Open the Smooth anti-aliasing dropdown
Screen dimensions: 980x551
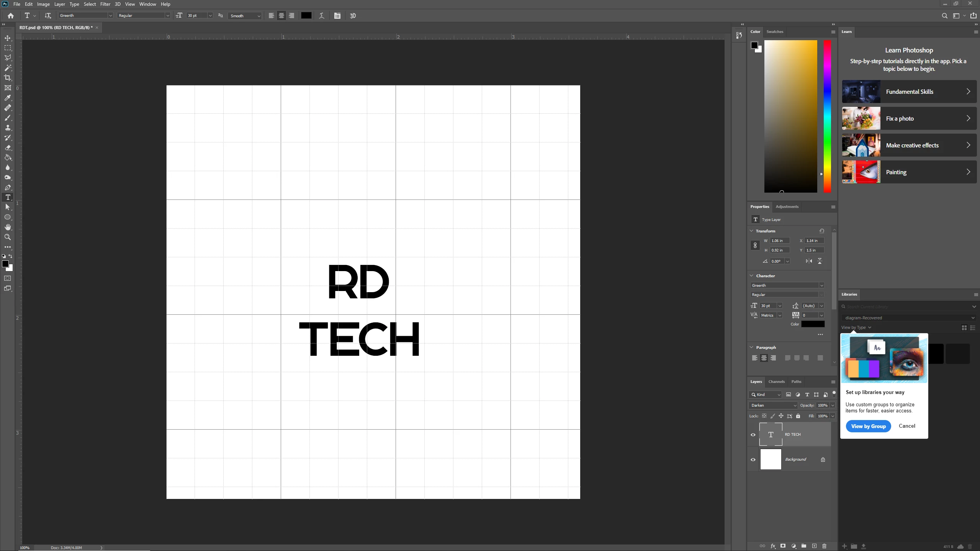point(245,16)
